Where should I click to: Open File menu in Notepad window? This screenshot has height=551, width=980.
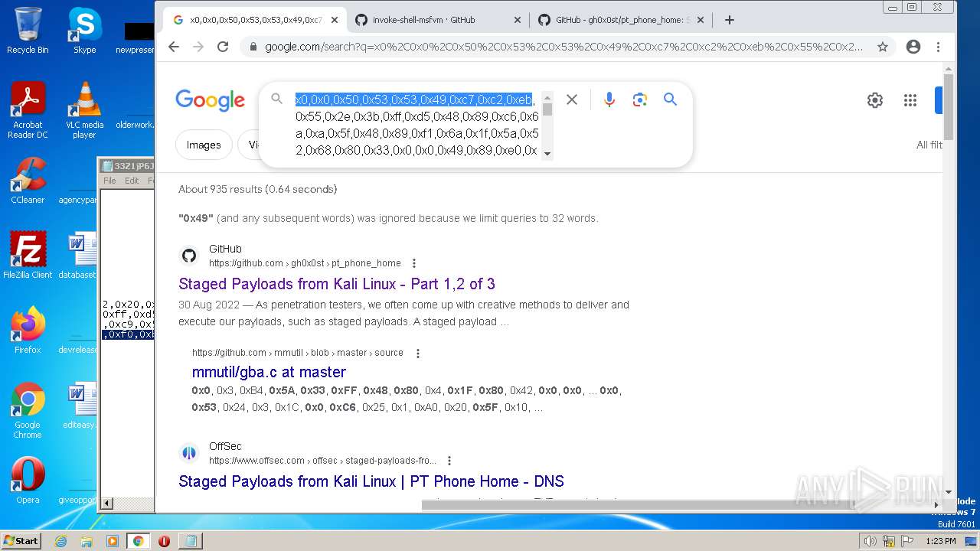109,181
